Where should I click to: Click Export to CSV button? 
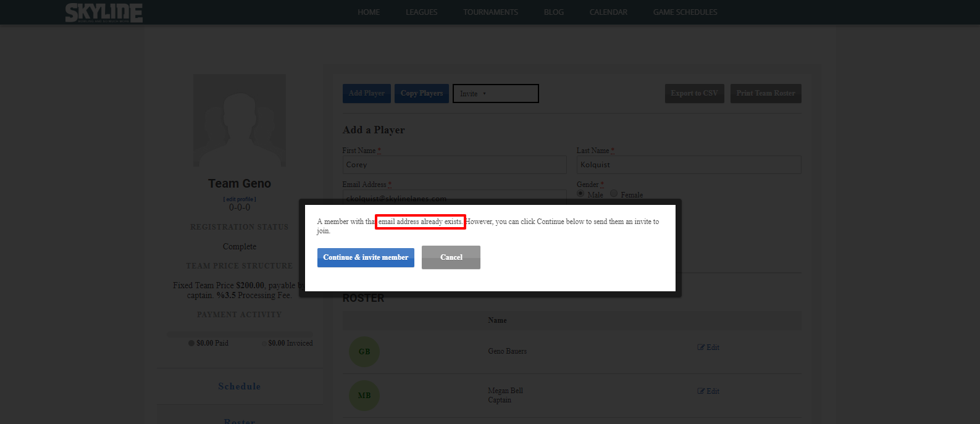click(695, 93)
